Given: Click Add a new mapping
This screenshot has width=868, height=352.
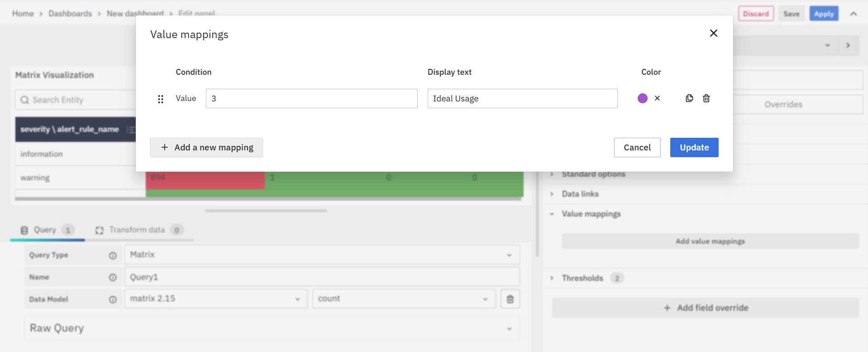Looking at the screenshot, I should coord(206,148).
